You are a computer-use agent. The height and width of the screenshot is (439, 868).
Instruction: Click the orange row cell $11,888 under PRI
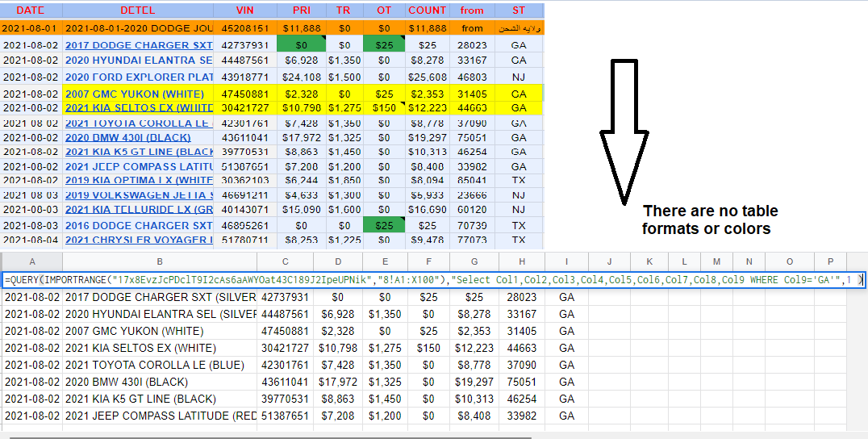coord(301,28)
